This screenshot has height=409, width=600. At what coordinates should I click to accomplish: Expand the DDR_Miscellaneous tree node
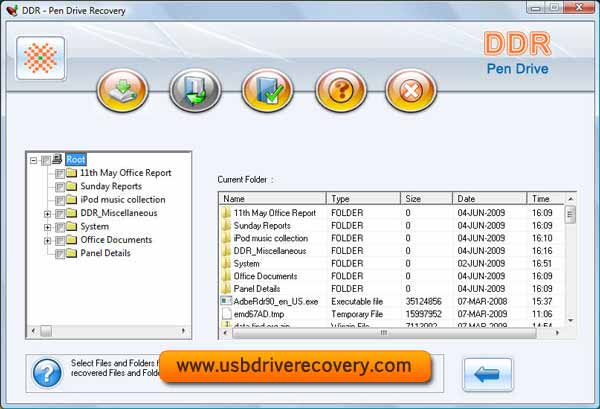47,214
